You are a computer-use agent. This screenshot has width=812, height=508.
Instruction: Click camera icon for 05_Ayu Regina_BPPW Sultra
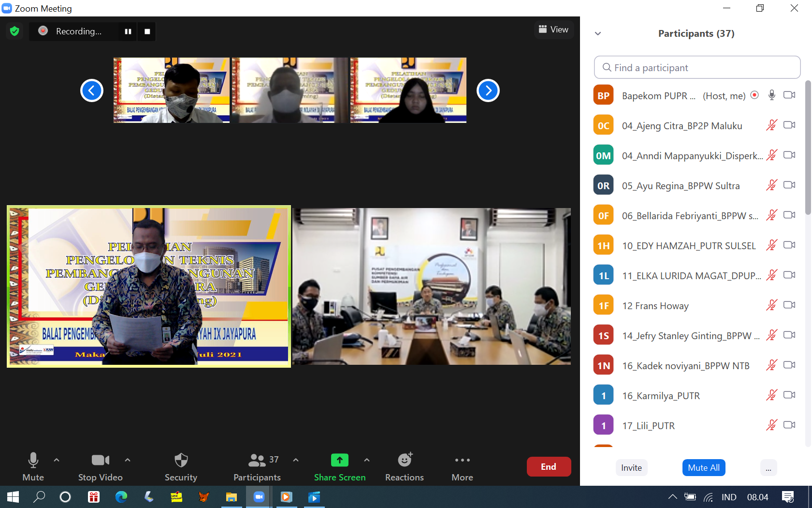coord(789,185)
